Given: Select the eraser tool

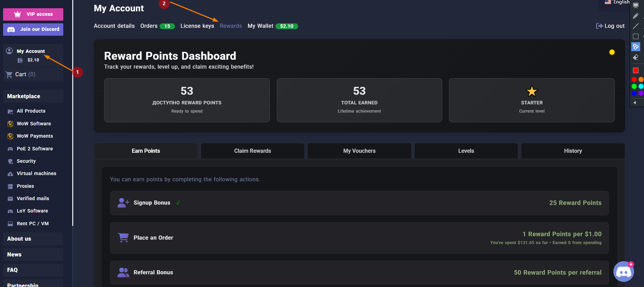Looking at the screenshot, I should 636,57.
